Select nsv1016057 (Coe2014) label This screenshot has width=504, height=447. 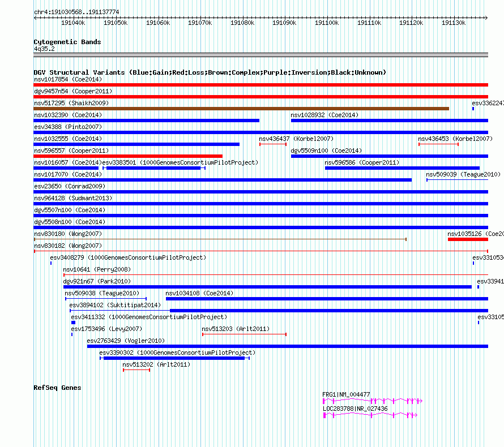[x=68, y=162]
